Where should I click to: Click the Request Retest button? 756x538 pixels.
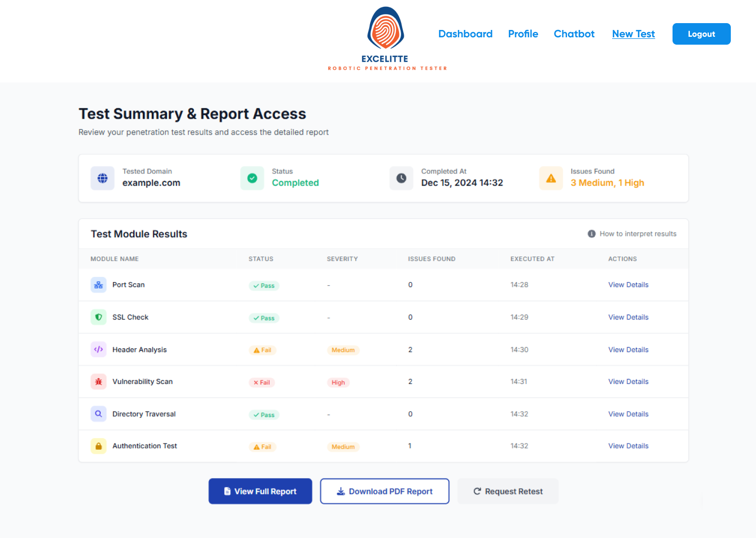(508, 491)
